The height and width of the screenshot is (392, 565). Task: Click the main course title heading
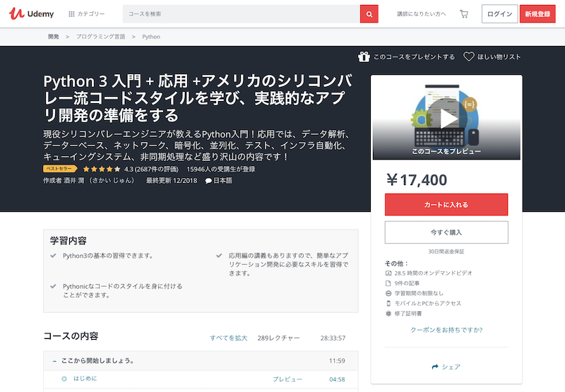click(x=198, y=98)
